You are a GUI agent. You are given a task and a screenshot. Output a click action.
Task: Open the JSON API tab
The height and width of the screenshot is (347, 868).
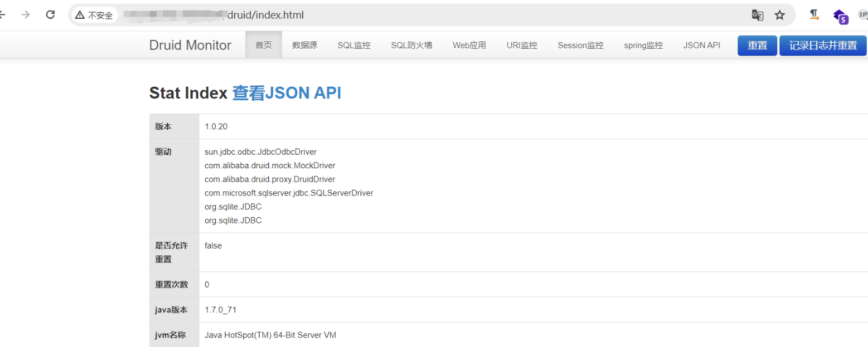point(702,45)
